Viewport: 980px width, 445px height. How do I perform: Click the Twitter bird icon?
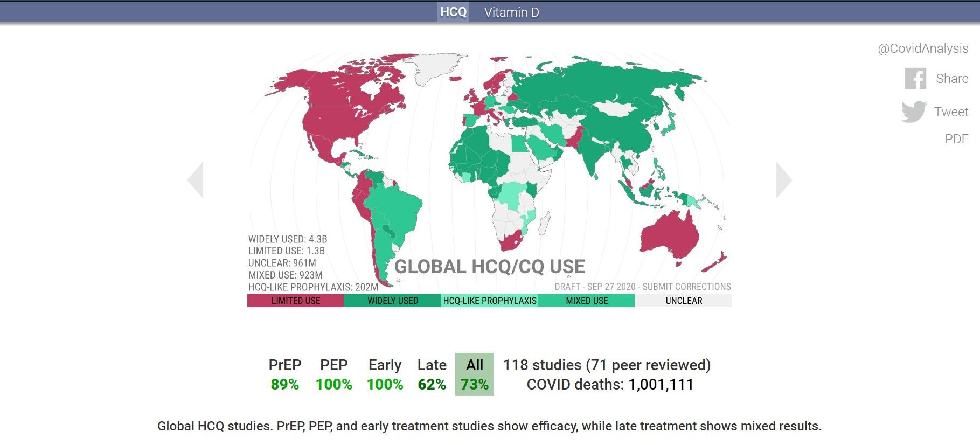click(914, 112)
